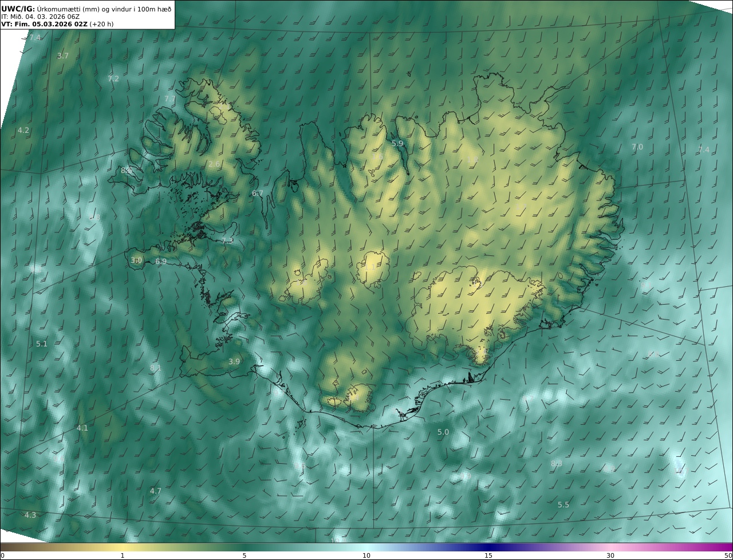This screenshot has width=733, height=560.
Task: Click the map value 6.9
Action: [161, 261]
